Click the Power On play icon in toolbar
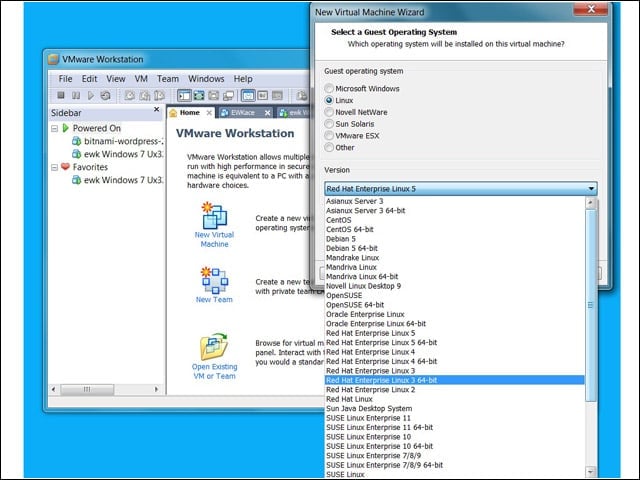The width and height of the screenshot is (640, 480). pos(91,96)
